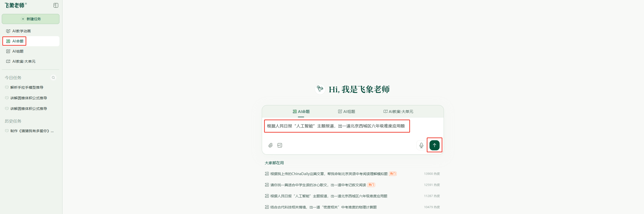Click the paperclip attachment icon
The height and width of the screenshot is (214, 644).
coord(270,145)
